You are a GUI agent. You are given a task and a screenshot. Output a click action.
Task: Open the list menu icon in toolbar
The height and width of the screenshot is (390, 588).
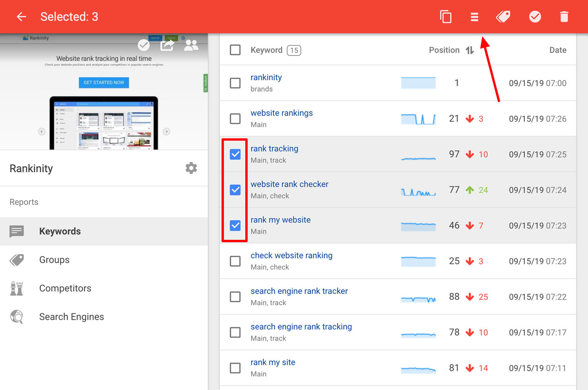(474, 17)
